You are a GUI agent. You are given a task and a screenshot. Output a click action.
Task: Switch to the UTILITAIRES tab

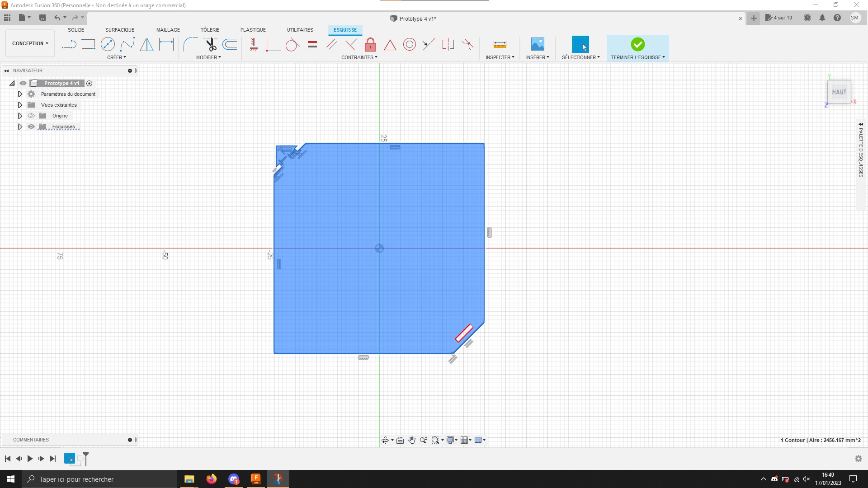click(x=300, y=30)
